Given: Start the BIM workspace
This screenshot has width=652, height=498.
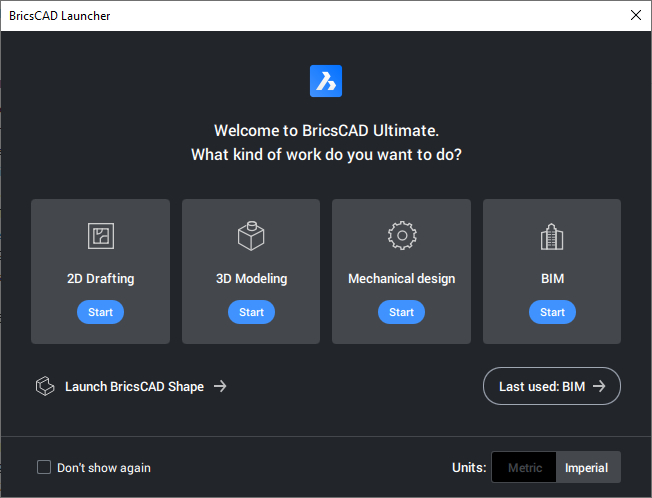Looking at the screenshot, I should coord(552,312).
